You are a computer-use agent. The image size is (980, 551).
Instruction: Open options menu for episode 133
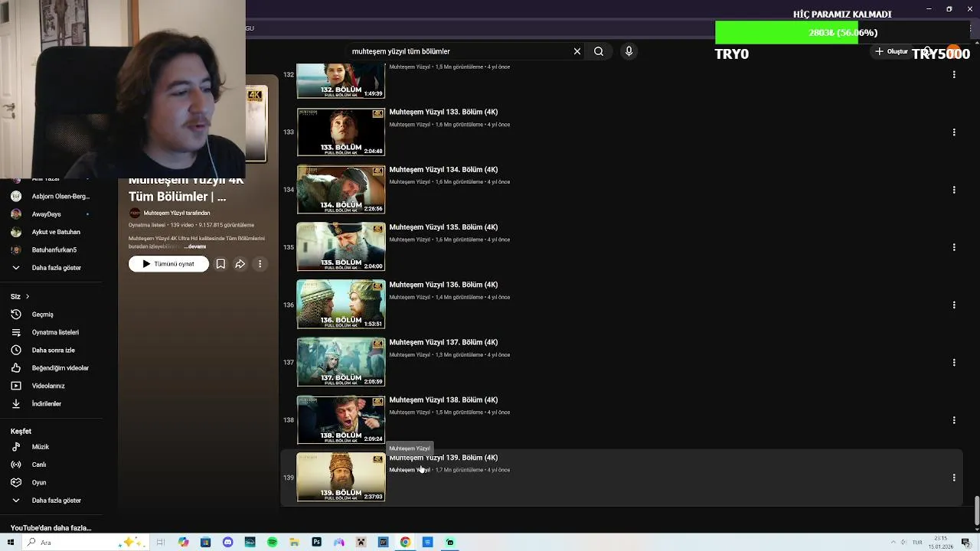[x=954, y=132]
